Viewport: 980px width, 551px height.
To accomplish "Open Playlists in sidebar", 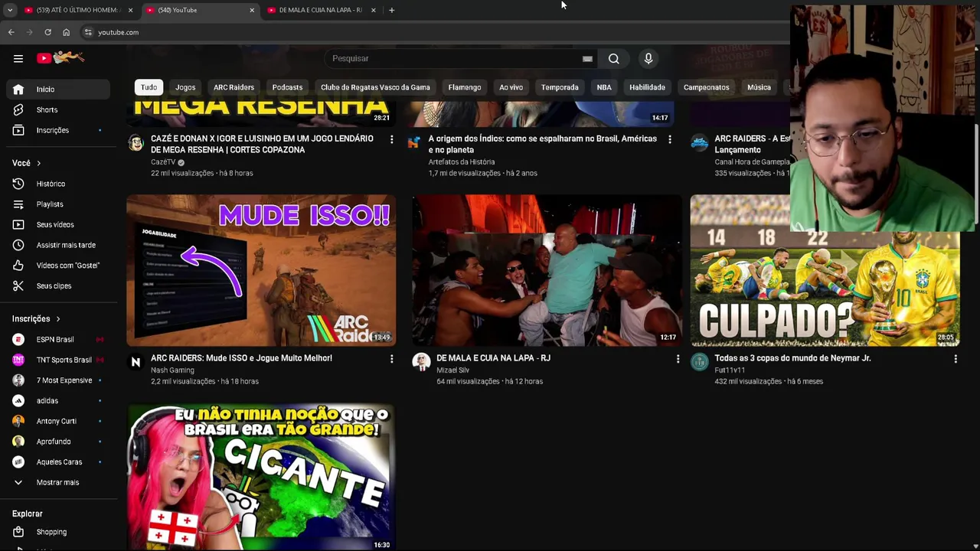I will click(x=58, y=204).
